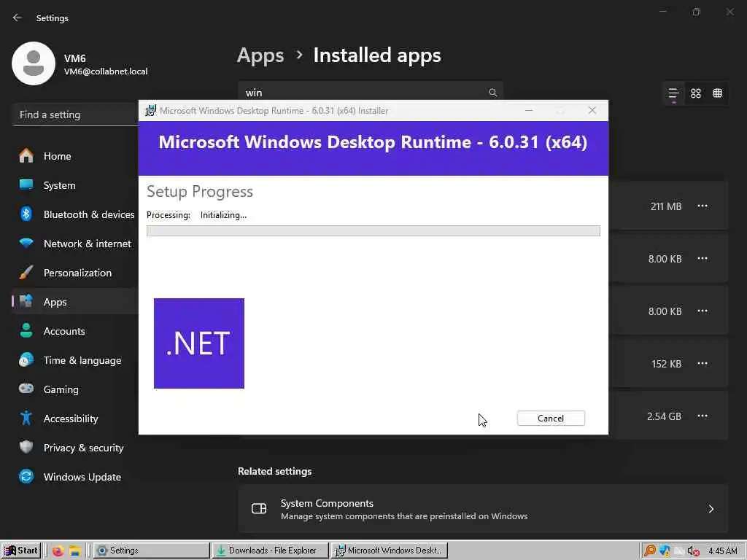Click the installer title bar icon

pyautogui.click(x=150, y=111)
